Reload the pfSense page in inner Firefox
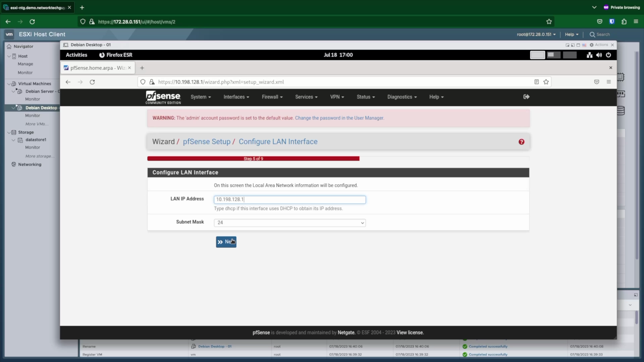This screenshot has height=362, width=644. click(x=92, y=82)
